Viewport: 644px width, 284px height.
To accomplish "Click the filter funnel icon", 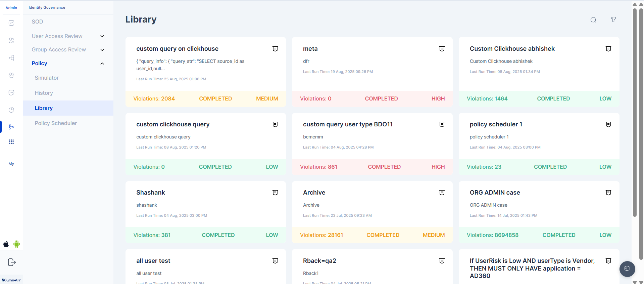I will point(613,20).
